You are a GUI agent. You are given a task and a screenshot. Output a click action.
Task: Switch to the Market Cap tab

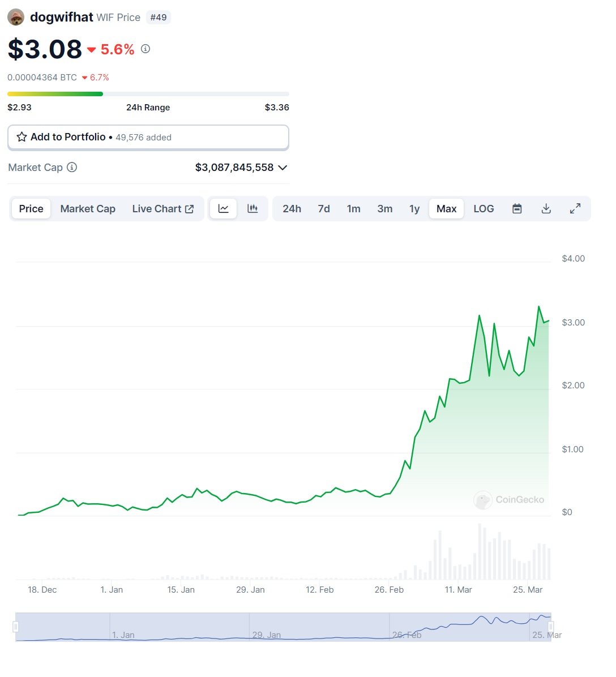point(88,208)
